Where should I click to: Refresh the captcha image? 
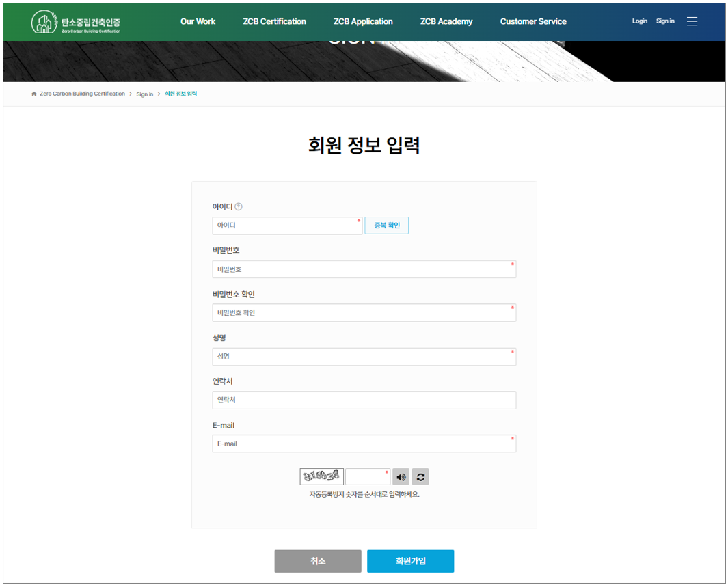[x=420, y=477]
